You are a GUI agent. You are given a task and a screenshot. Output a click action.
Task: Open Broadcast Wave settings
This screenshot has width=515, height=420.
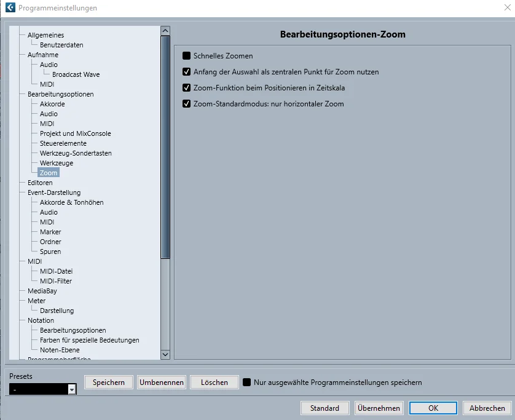[x=76, y=74]
